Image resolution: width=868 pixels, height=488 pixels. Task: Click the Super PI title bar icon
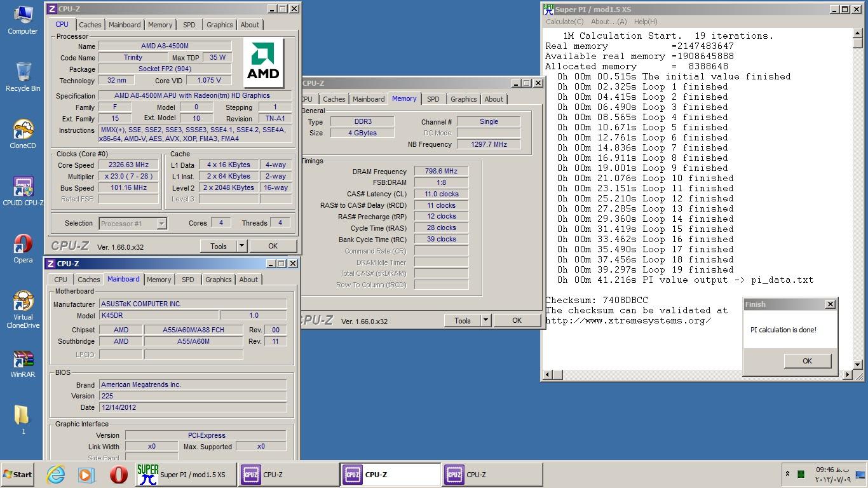click(548, 9)
